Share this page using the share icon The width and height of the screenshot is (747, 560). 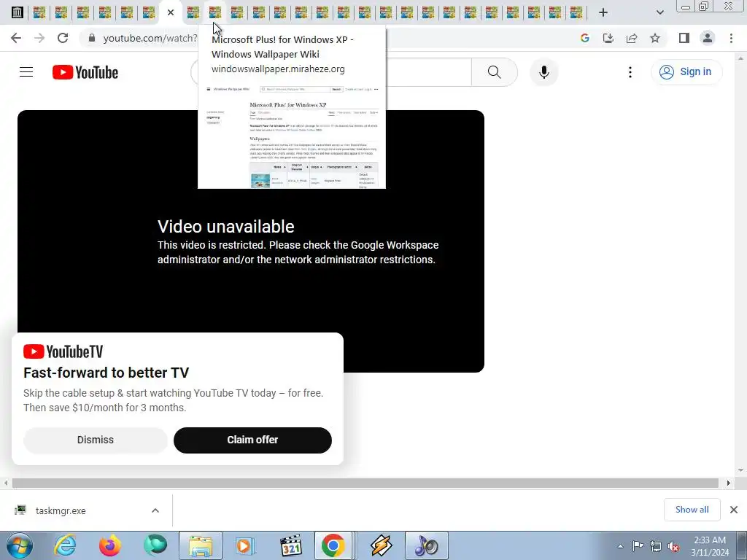[x=632, y=38]
